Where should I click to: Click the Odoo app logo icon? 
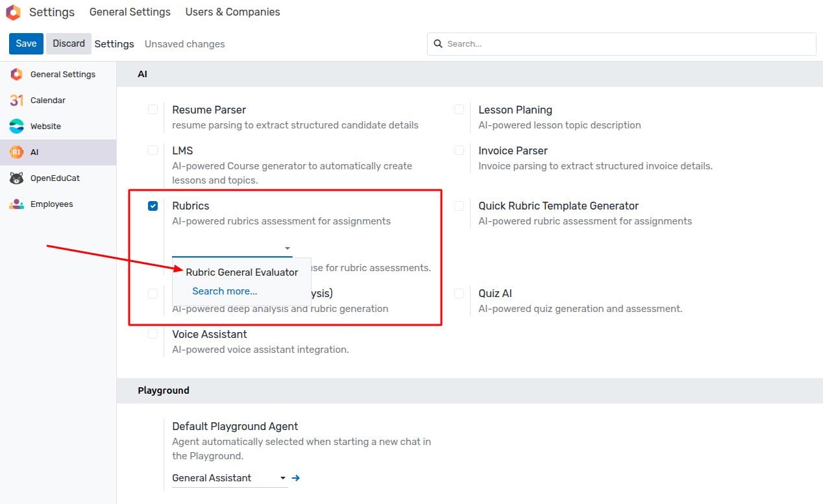click(13, 12)
